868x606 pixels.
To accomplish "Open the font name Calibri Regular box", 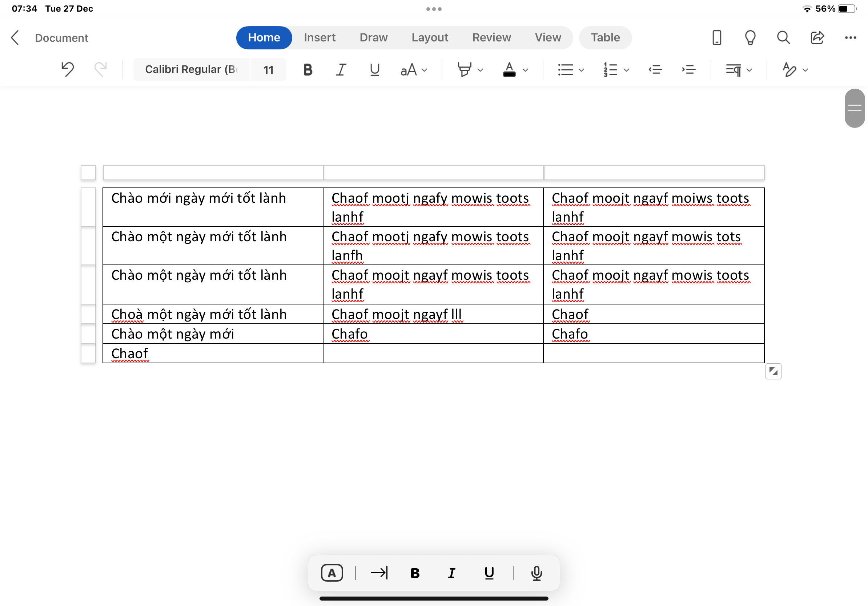I will click(191, 69).
